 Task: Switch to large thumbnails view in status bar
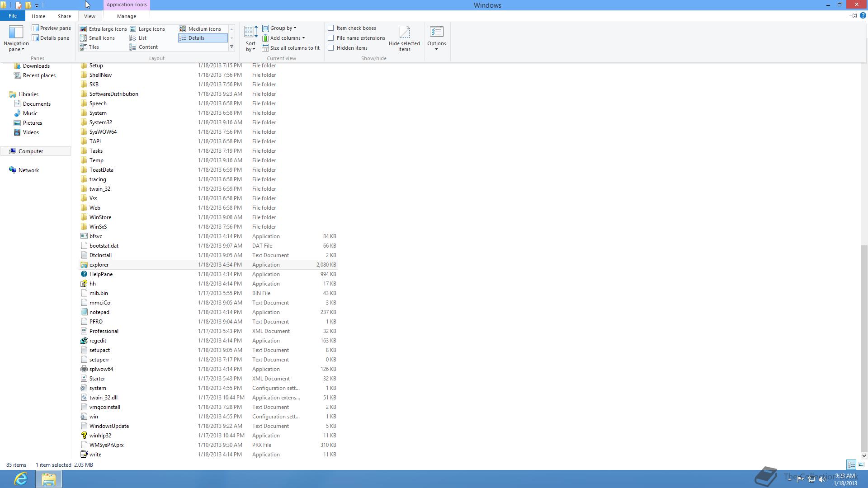point(861,465)
